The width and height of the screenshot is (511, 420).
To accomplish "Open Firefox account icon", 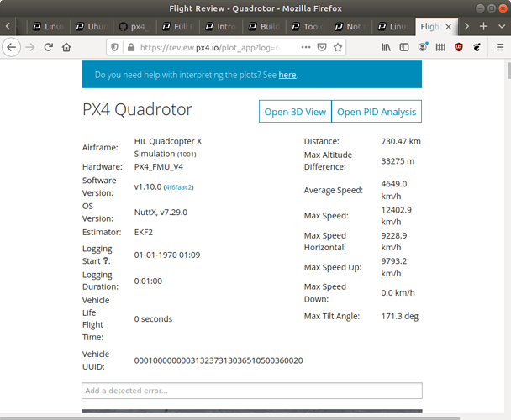I will pos(423,47).
